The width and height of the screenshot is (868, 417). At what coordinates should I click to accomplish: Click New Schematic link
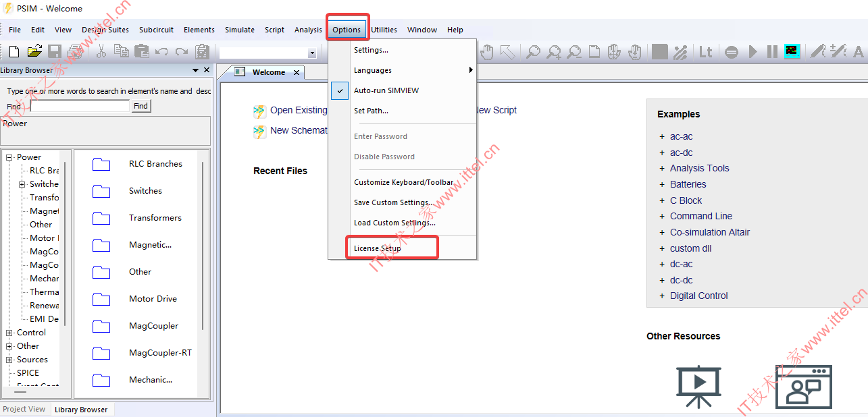pyautogui.click(x=299, y=130)
